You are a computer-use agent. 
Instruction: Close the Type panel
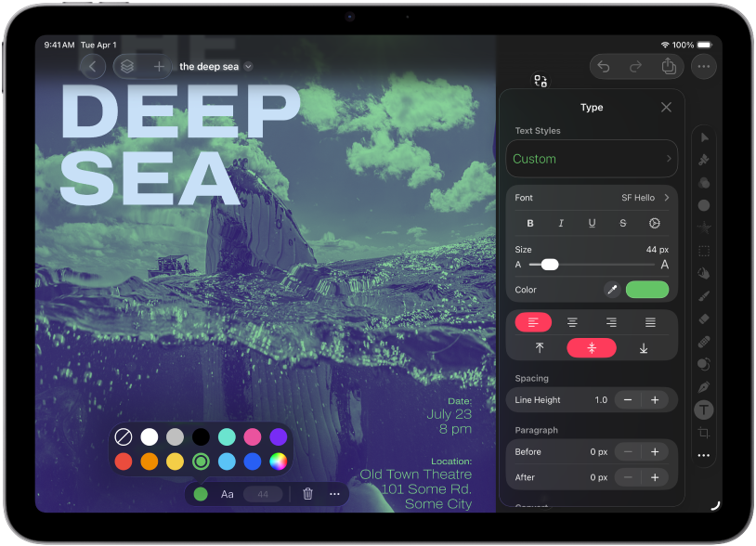(x=666, y=107)
